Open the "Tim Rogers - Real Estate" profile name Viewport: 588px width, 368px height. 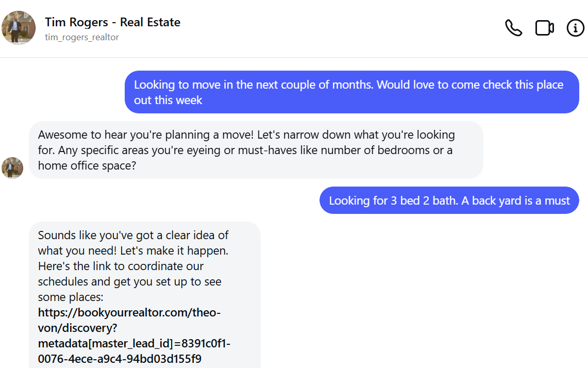(x=112, y=22)
